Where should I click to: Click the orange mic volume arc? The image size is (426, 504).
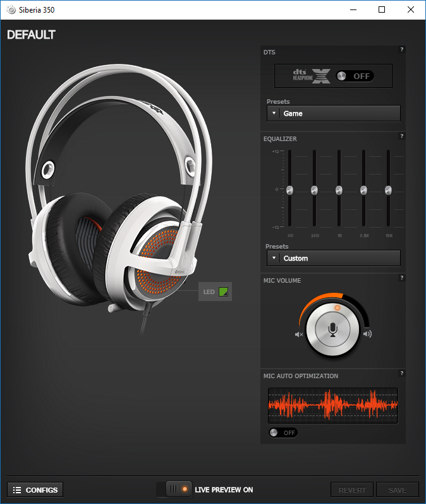[315, 302]
